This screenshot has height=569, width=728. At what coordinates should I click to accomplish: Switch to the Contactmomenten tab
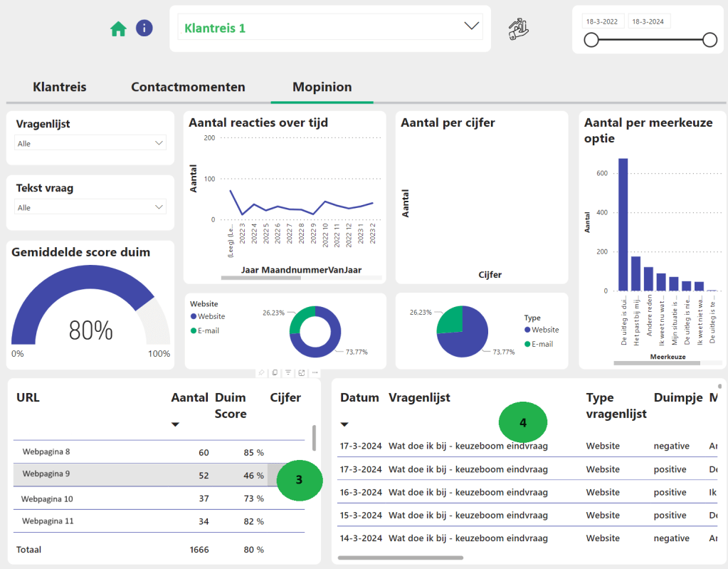pyautogui.click(x=188, y=87)
